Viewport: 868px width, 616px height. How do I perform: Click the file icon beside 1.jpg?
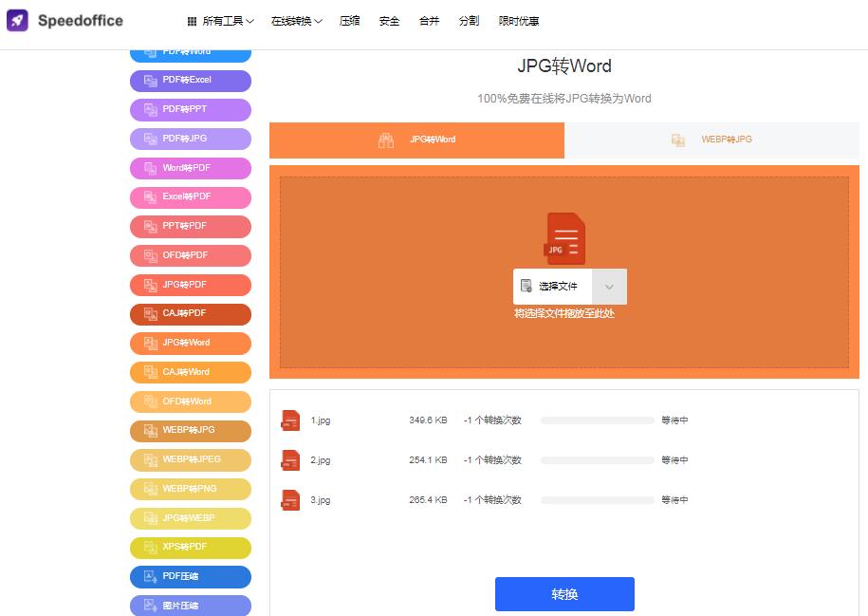pyautogui.click(x=290, y=420)
